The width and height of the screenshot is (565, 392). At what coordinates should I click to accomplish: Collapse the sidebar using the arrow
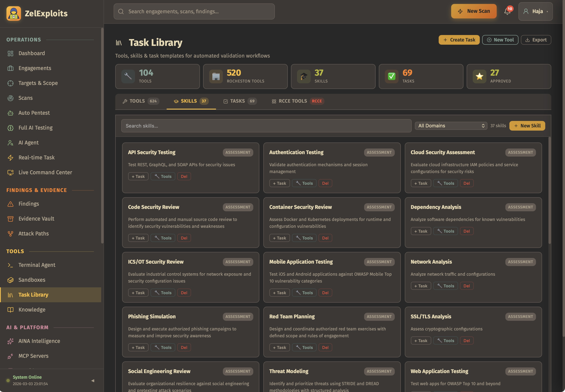click(x=93, y=381)
